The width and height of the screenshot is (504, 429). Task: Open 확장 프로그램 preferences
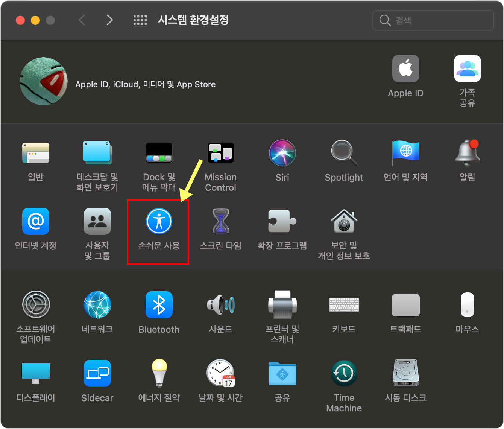(x=282, y=221)
